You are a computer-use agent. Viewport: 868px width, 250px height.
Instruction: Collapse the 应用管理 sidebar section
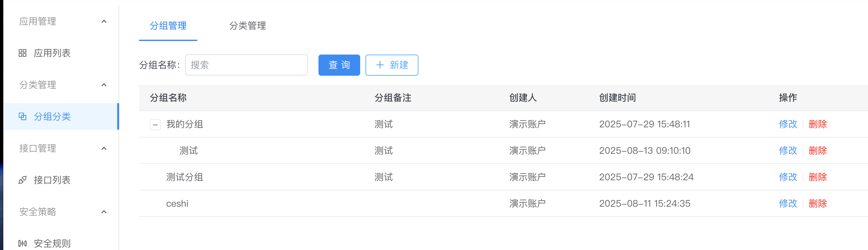click(104, 21)
